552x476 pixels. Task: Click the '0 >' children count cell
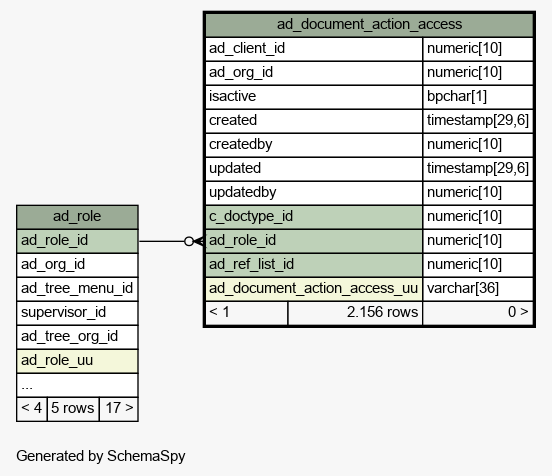(478, 313)
